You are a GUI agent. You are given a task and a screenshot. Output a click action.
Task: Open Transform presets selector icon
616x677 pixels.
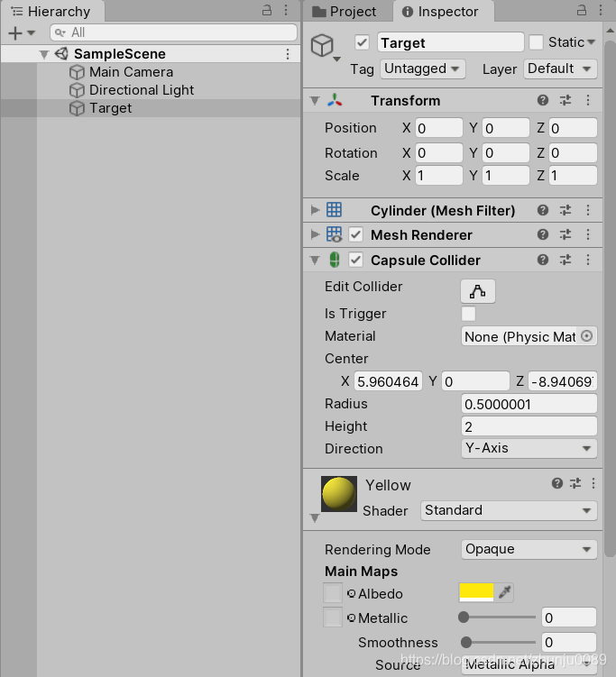[565, 101]
